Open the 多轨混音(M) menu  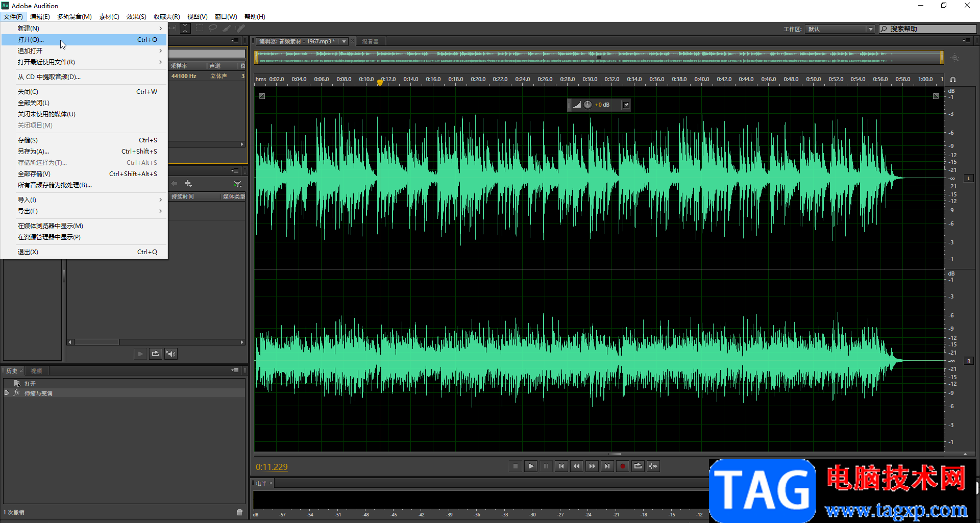click(75, 16)
